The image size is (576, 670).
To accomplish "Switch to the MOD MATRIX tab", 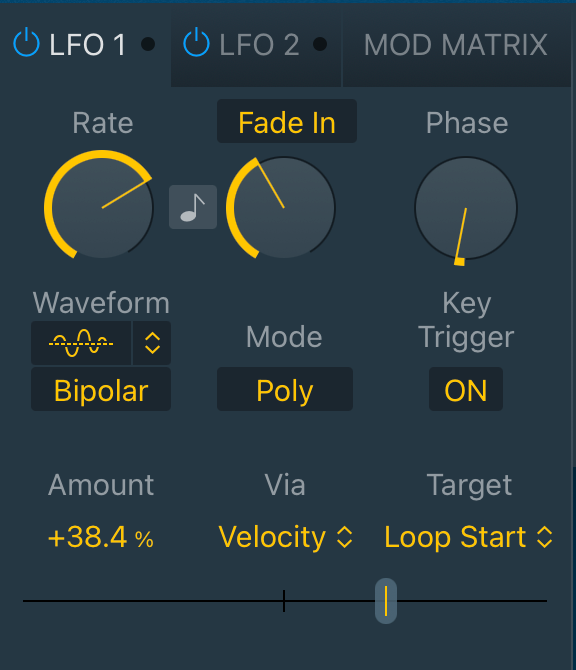I will click(456, 45).
